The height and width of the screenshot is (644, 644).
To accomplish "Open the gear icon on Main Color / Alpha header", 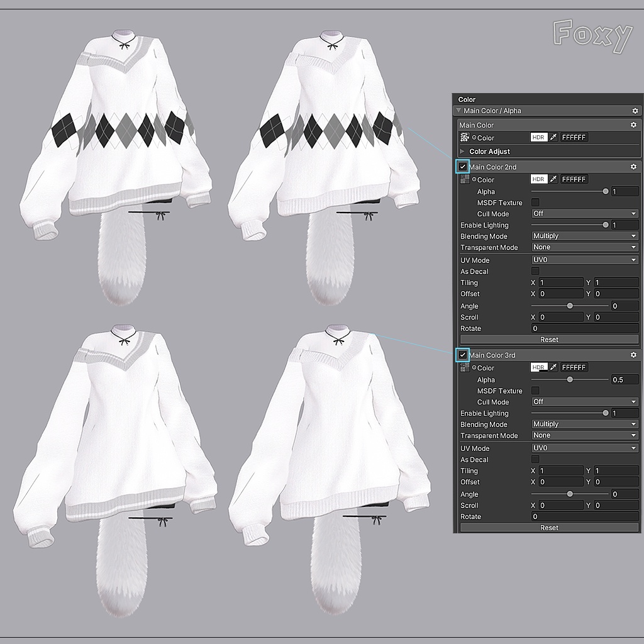I will [x=634, y=111].
